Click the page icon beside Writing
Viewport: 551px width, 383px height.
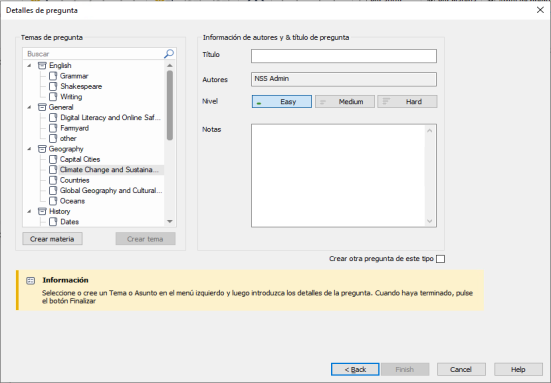53,97
